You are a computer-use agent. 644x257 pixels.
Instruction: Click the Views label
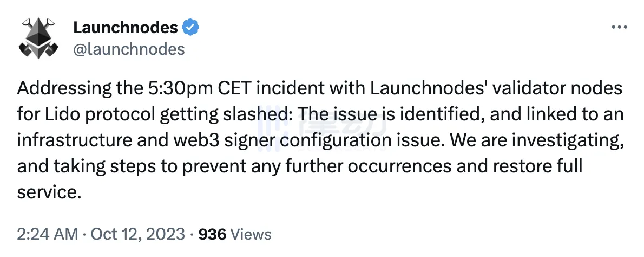click(251, 234)
